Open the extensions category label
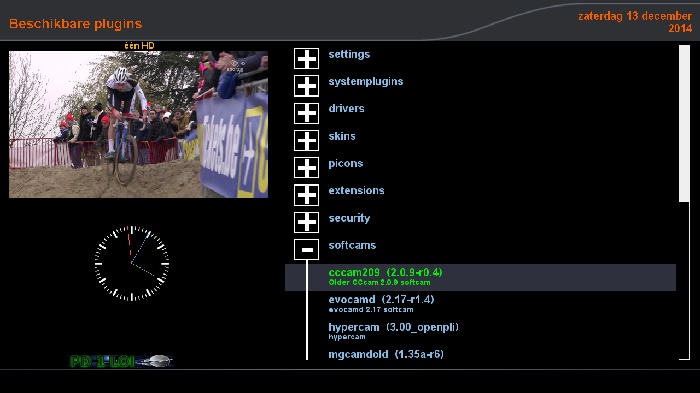This screenshot has height=393, width=700. click(x=356, y=191)
